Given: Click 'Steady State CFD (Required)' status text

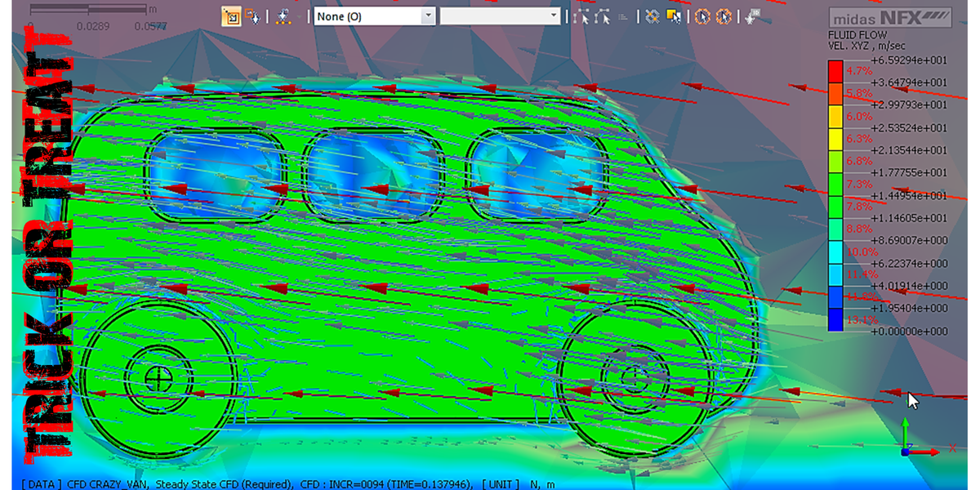Looking at the screenshot, I should pos(223,484).
